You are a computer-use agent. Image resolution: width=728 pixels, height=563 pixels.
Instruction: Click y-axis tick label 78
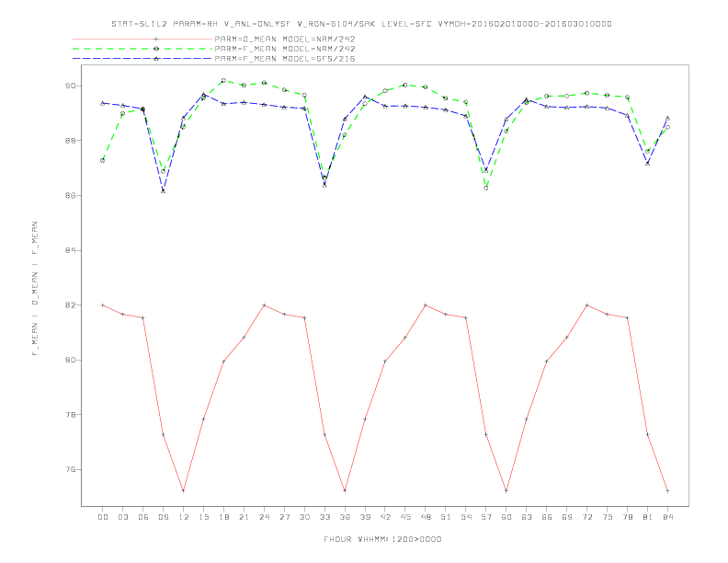[x=70, y=414]
